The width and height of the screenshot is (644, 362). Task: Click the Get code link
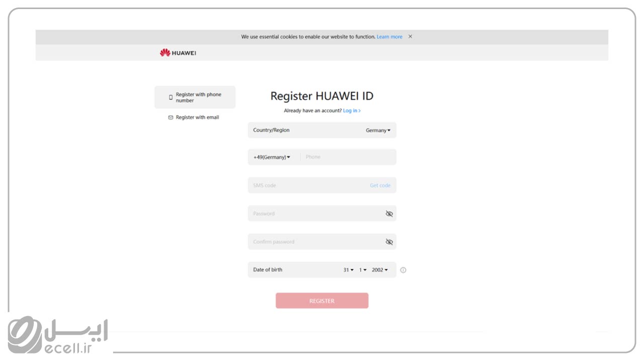point(380,186)
